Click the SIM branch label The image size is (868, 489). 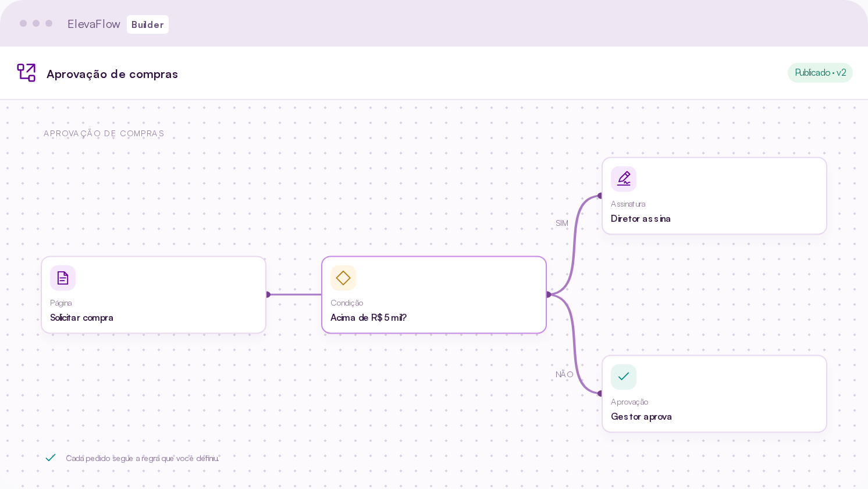[x=561, y=223]
